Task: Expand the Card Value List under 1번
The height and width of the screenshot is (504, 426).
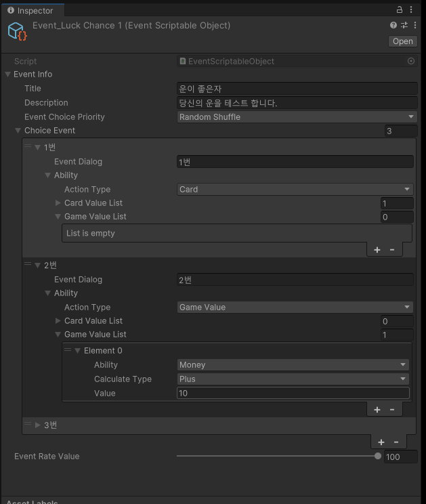Action: (58, 203)
